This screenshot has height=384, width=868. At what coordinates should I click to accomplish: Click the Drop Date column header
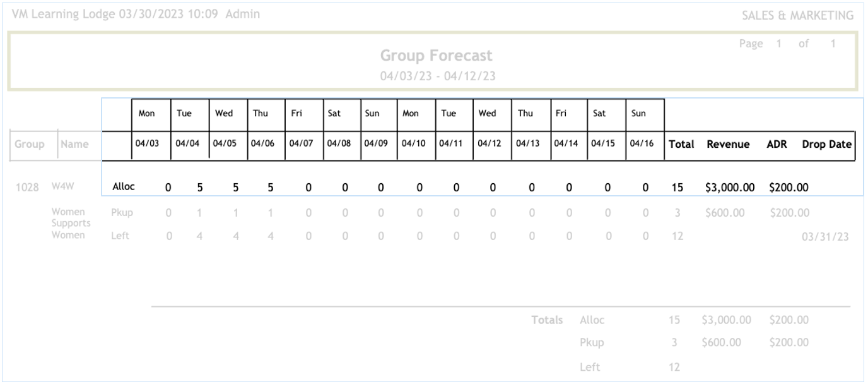click(827, 145)
